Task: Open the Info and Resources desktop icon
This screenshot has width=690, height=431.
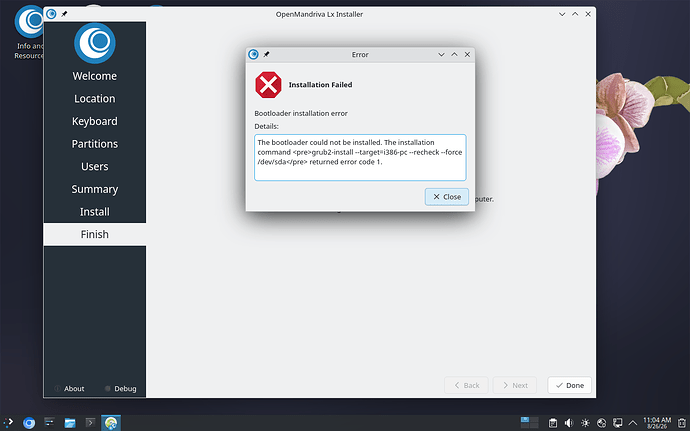Action: click(x=29, y=33)
